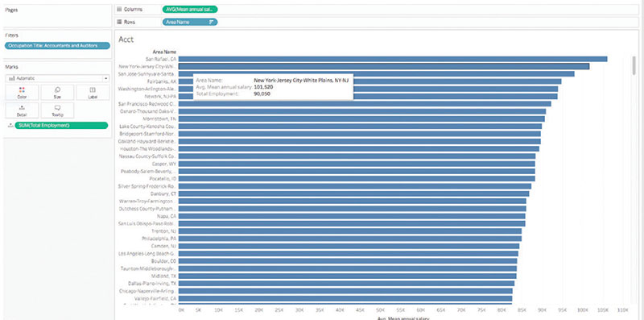This screenshot has height=320, width=644.
Task: Click the San Rafael, CA bar
Action: click(x=393, y=59)
